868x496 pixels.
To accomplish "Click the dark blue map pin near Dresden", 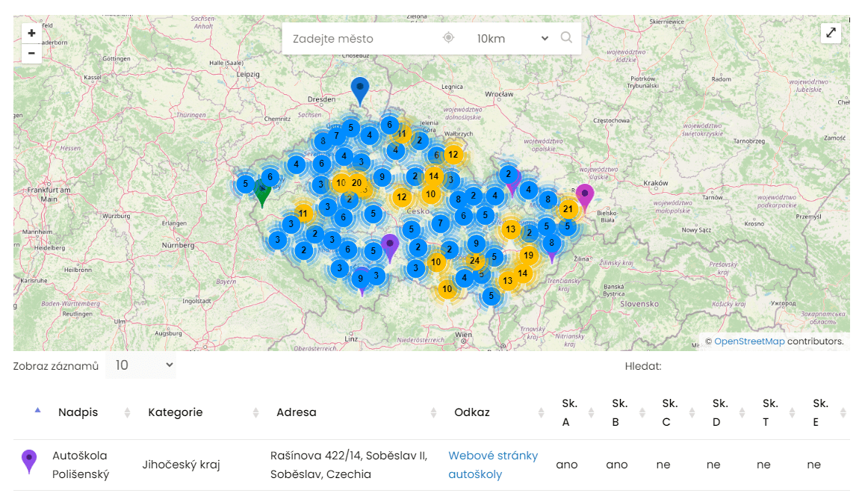I will 360,90.
